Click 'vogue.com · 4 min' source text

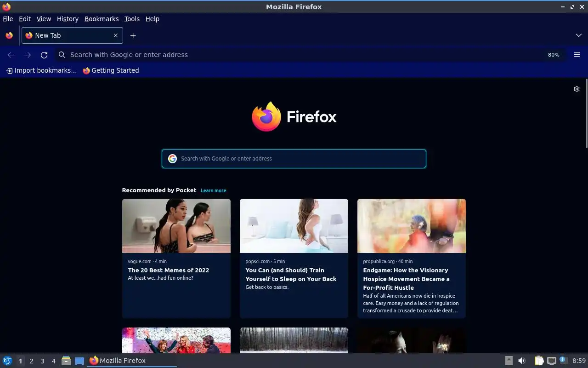tap(147, 261)
